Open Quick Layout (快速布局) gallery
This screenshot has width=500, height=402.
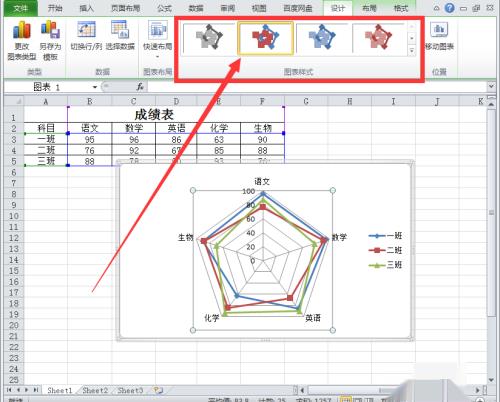point(157,39)
